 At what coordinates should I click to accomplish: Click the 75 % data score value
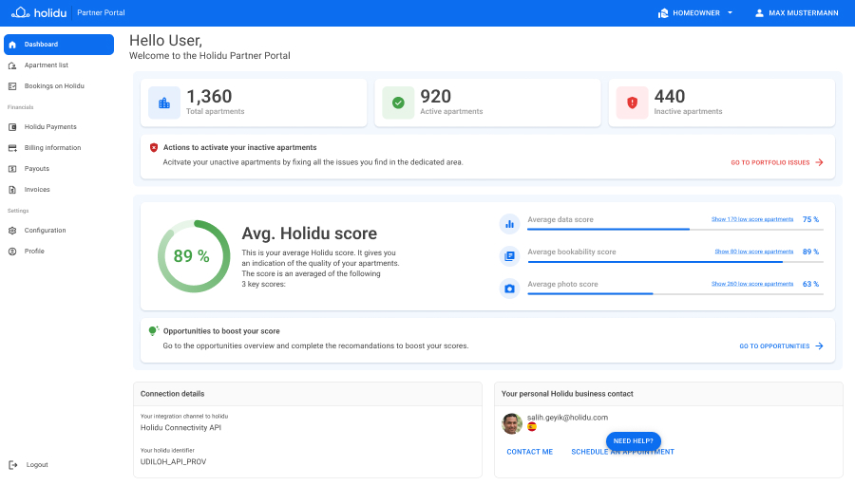click(x=810, y=219)
